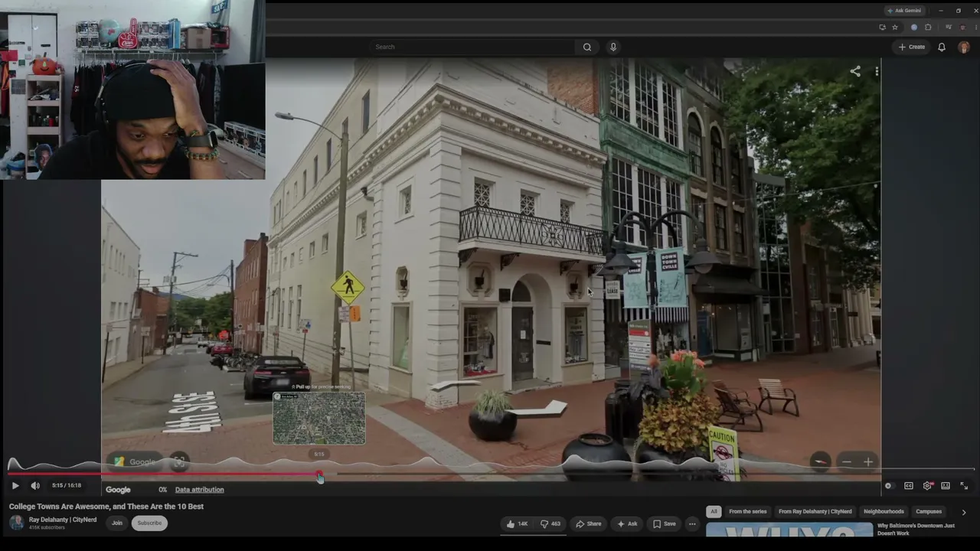Play the paused YouTube video
Image resolution: width=980 pixels, height=551 pixels.
[15, 485]
